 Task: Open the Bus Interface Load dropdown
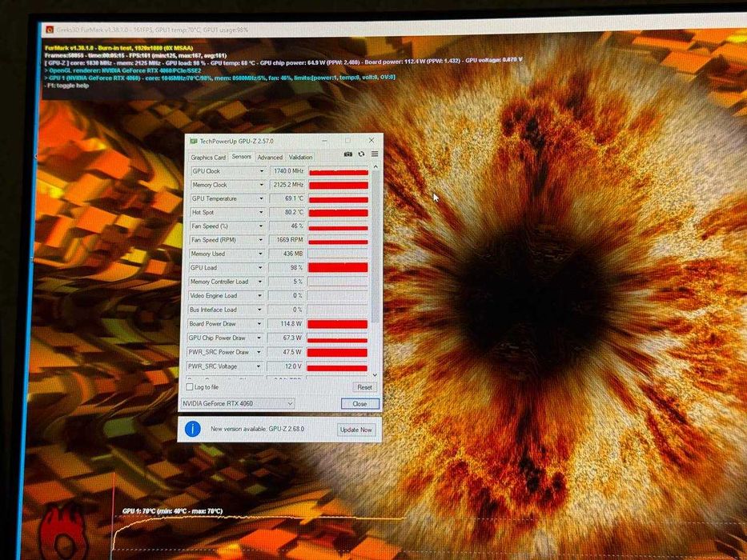tap(259, 310)
